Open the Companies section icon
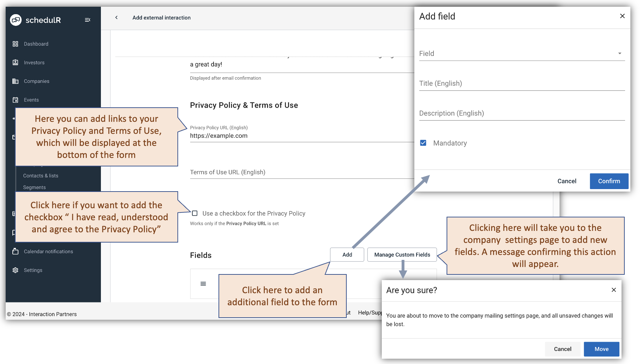 (x=16, y=81)
